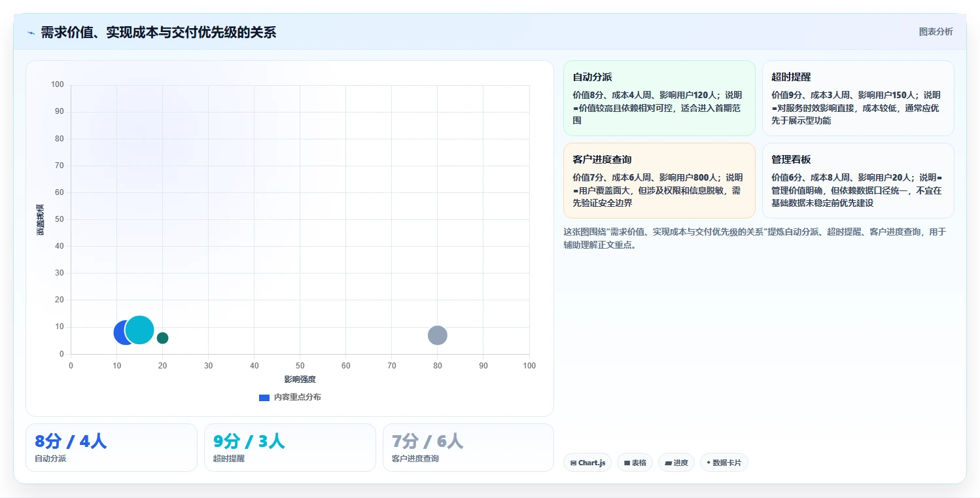Click the x-axis tick label 30
Image resolution: width=980 pixels, height=498 pixels.
coord(209,366)
